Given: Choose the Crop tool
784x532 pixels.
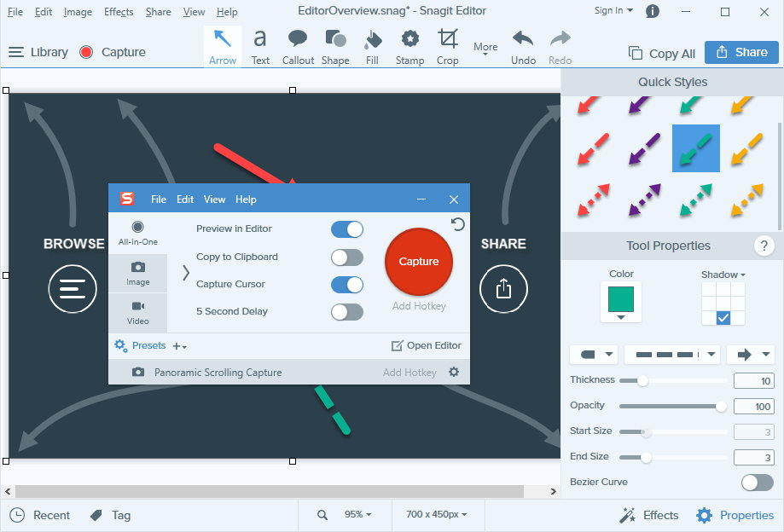Looking at the screenshot, I should tap(448, 47).
